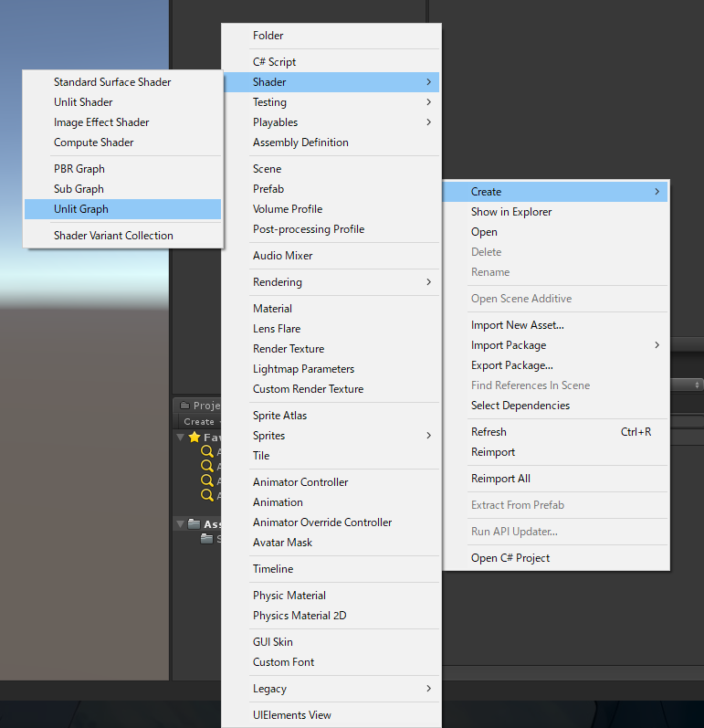Select Assembly Definition

click(x=331, y=142)
